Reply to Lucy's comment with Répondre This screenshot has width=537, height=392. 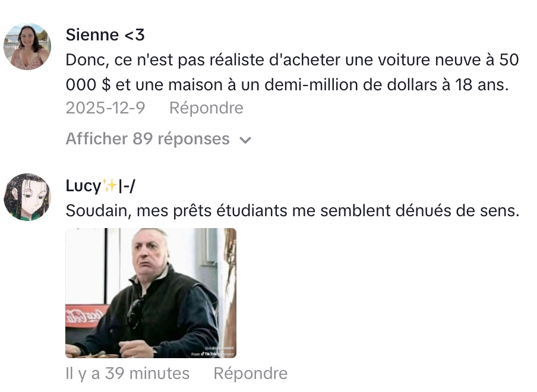250,374
